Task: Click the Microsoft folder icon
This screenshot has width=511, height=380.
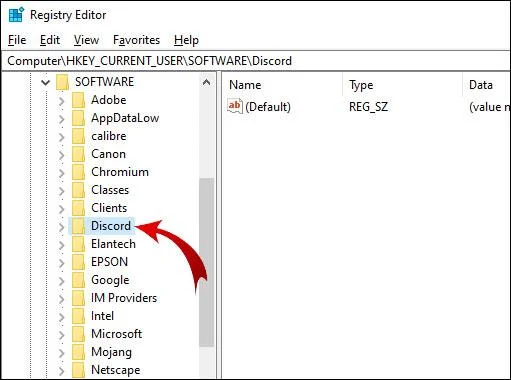Action: tap(78, 334)
